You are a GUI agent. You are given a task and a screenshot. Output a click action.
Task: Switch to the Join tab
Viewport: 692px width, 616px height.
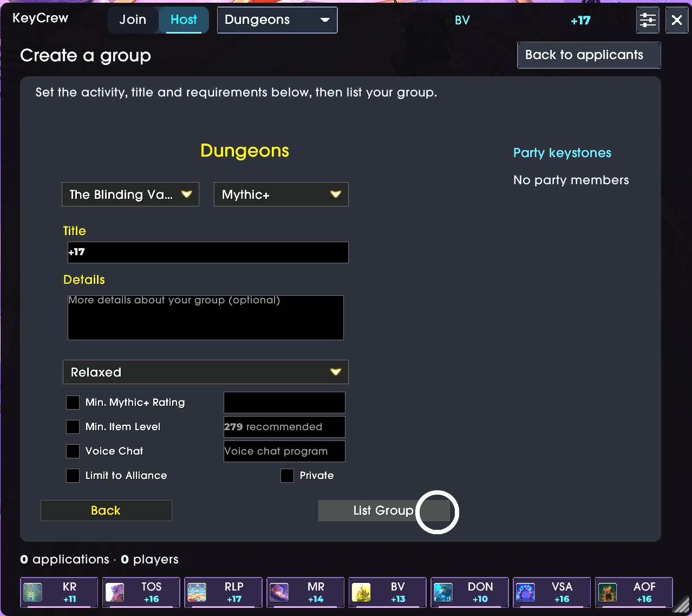point(133,20)
